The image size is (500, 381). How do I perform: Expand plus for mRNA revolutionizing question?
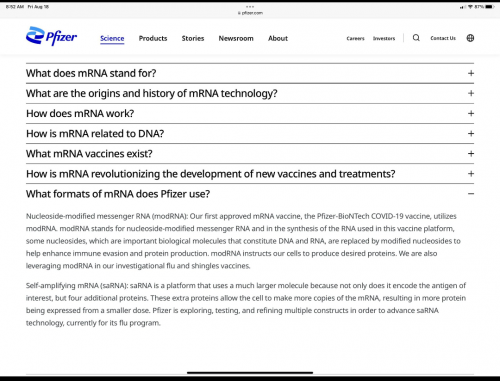click(x=471, y=174)
